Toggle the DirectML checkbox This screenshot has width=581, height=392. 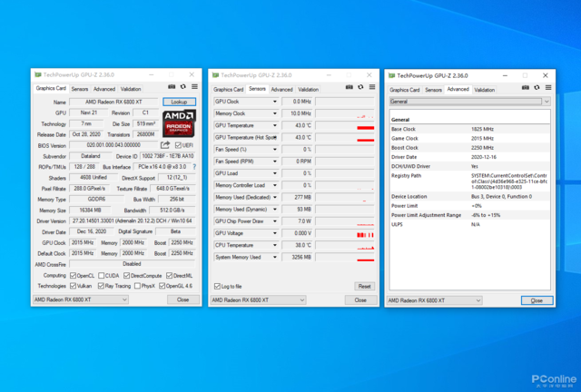[170, 276]
